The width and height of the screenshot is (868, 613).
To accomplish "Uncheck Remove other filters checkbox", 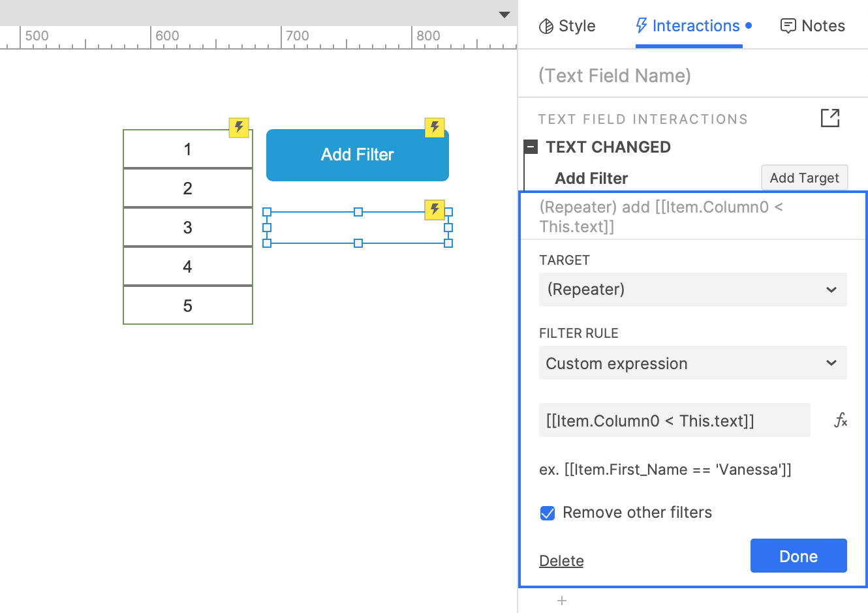I will coord(548,513).
